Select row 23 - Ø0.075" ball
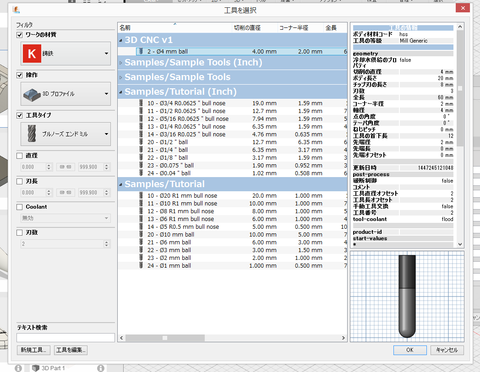This screenshot has height=372, width=480. [233, 165]
